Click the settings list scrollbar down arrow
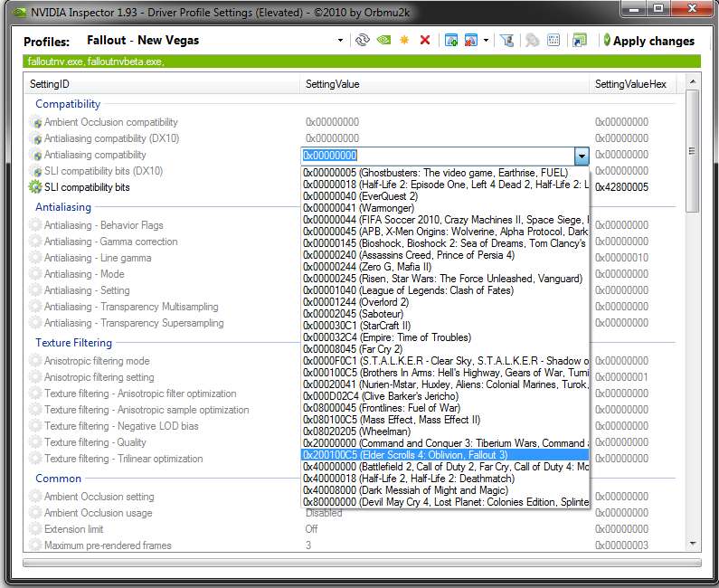719x588 pixels. pyautogui.click(x=693, y=544)
